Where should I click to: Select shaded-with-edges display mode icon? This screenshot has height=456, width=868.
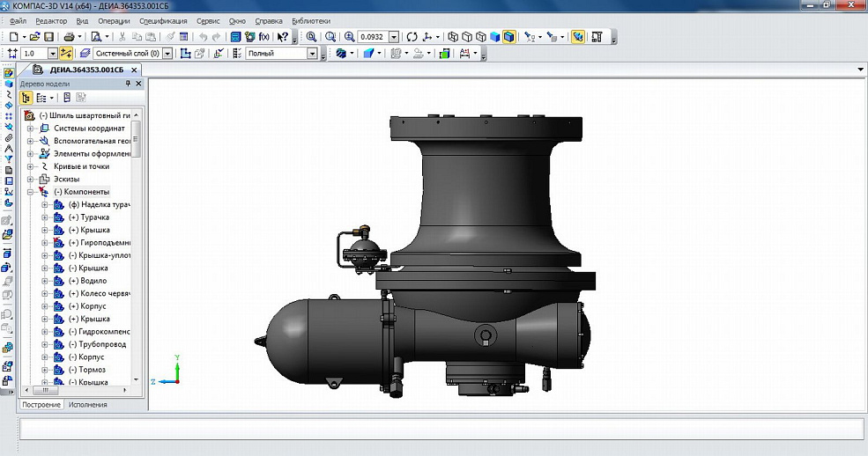[508, 37]
